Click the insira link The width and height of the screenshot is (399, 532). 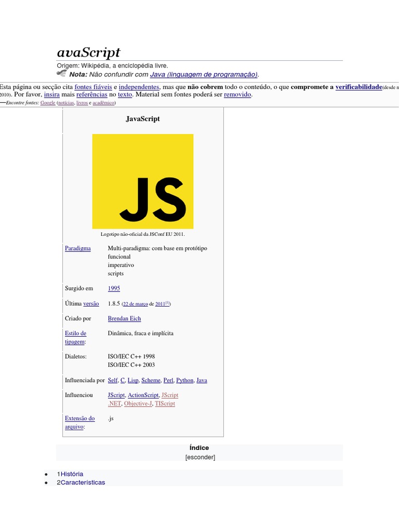click(x=52, y=95)
